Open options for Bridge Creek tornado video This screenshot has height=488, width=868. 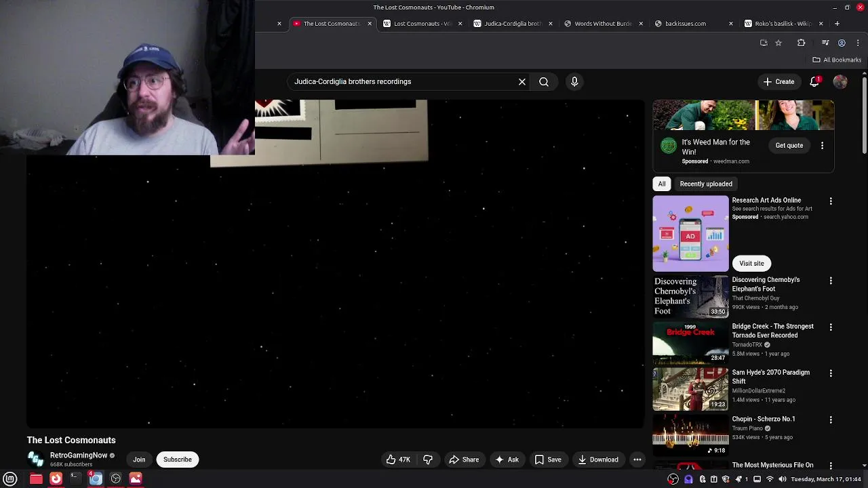[x=831, y=327]
